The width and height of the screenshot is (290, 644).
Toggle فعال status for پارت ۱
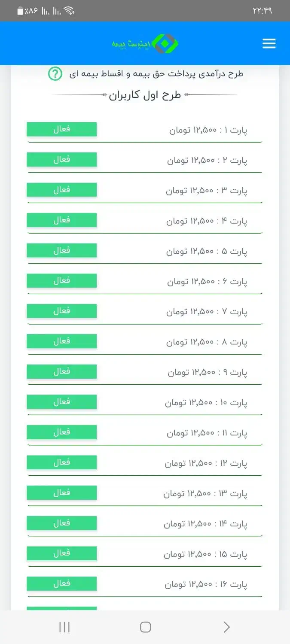[x=61, y=129]
